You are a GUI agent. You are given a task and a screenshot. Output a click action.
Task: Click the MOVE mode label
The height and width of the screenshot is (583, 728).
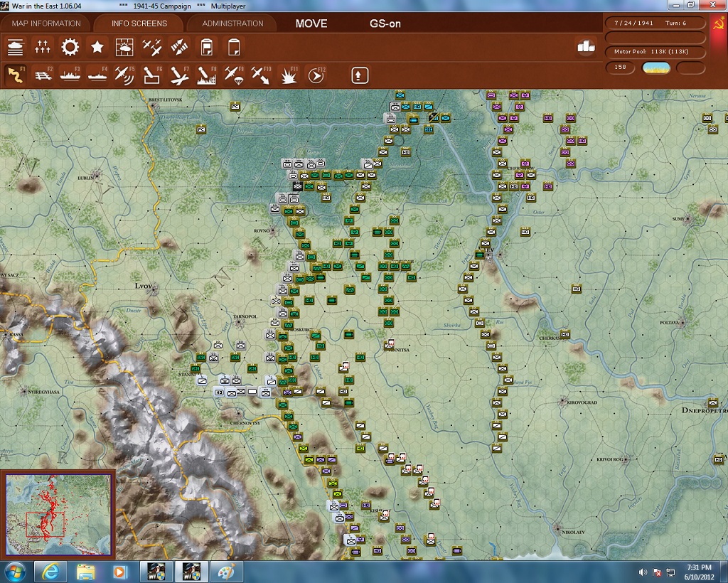click(311, 23)
